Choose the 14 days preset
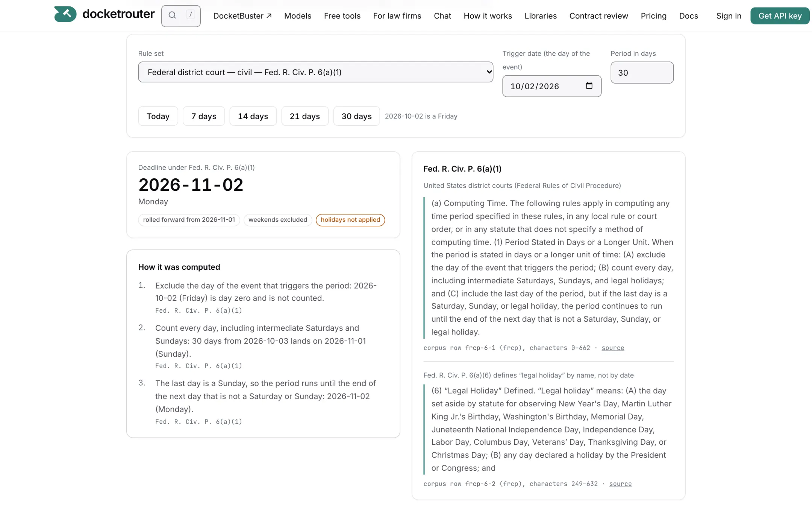The image size is (812, 508). 253,116
